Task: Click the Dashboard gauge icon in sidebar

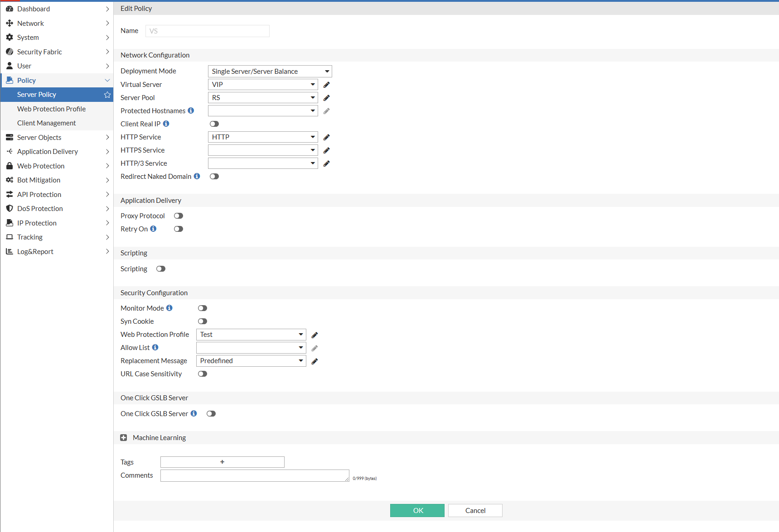Action: (10, 9)
